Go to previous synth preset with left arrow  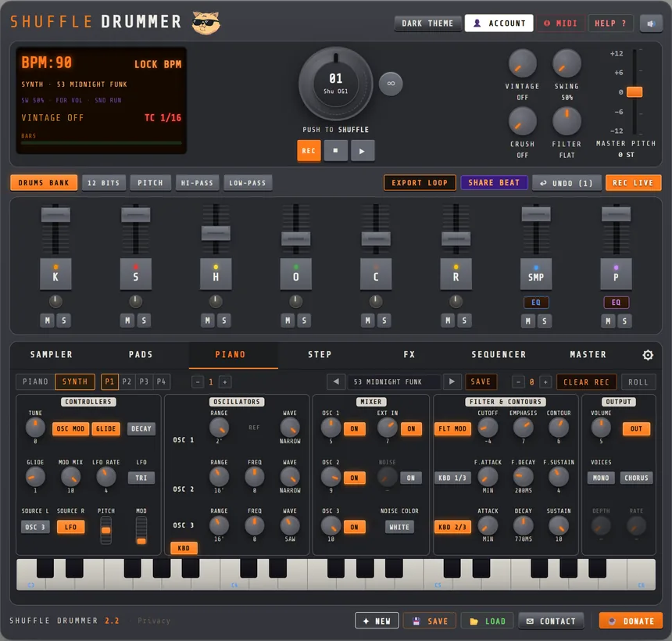pos(336,381)
